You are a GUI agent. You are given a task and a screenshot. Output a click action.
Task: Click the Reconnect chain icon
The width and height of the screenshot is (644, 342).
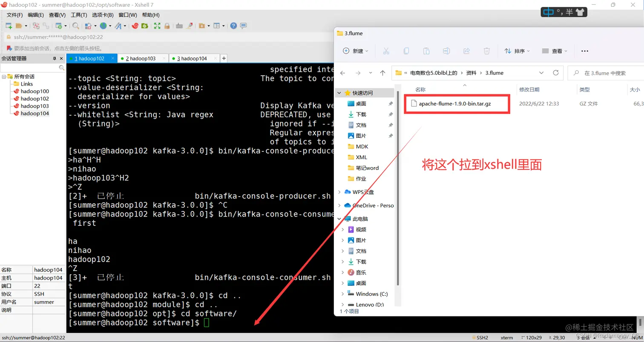pyautogui.click(x=46, y=26)
